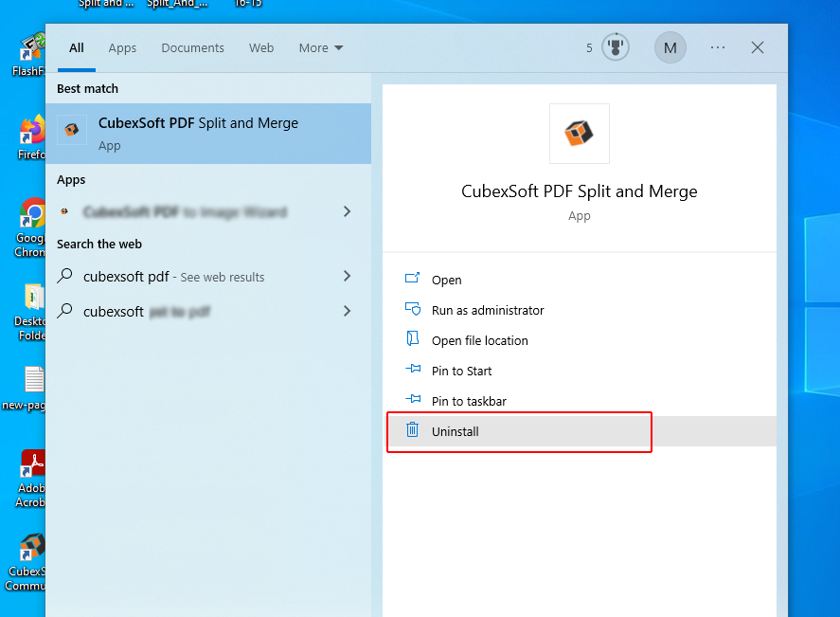The height and width of the screenshot is (617, 840).
Task: Click the large CubexSoft app logo in preview
Action: click(x=580, y=134)
